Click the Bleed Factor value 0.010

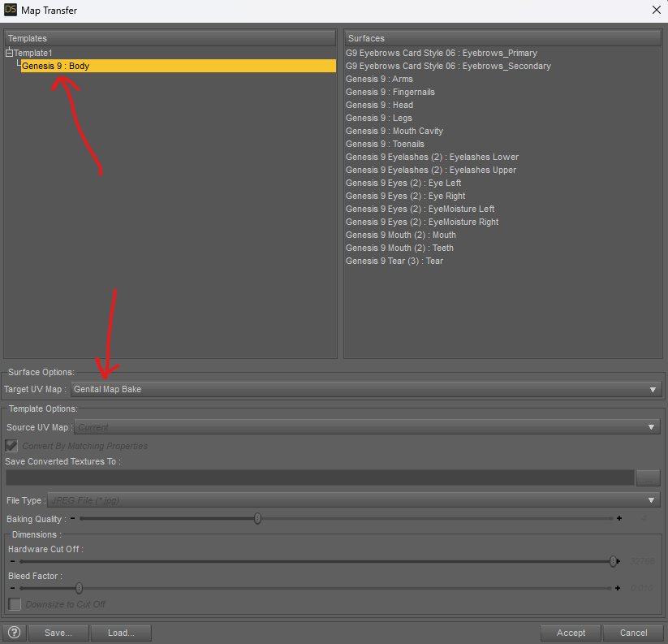641,588
